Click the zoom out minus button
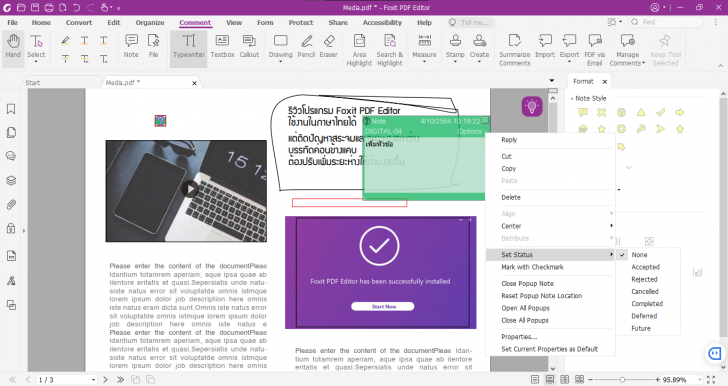The image size is (728, 386). coord(590,379)
